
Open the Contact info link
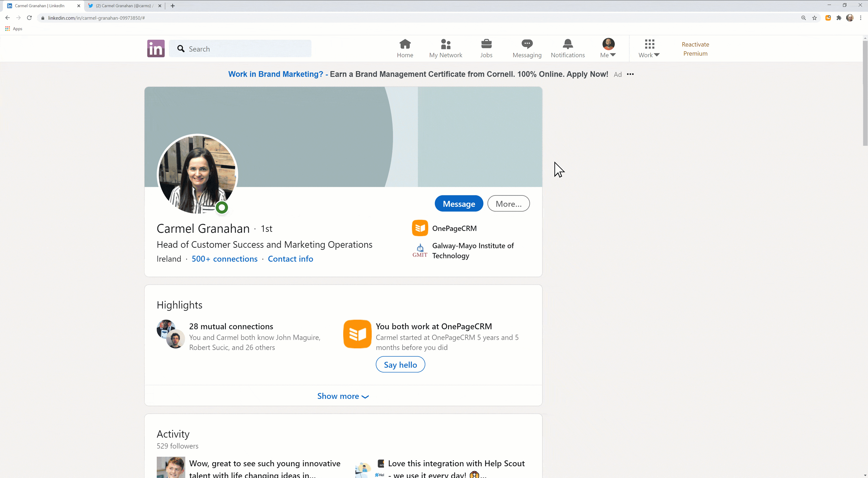tap(291, 259)
